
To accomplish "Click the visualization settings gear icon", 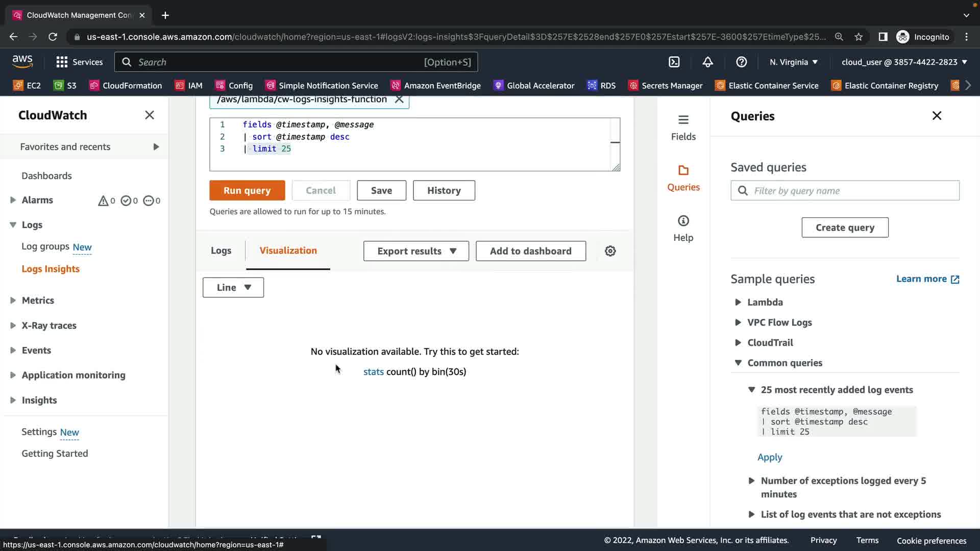I will [x=610, y=251].
